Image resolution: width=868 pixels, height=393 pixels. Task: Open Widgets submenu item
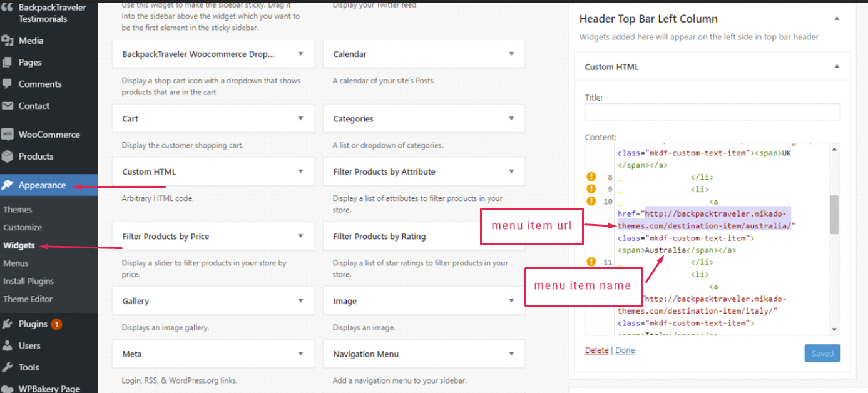[x=19, y=245]
